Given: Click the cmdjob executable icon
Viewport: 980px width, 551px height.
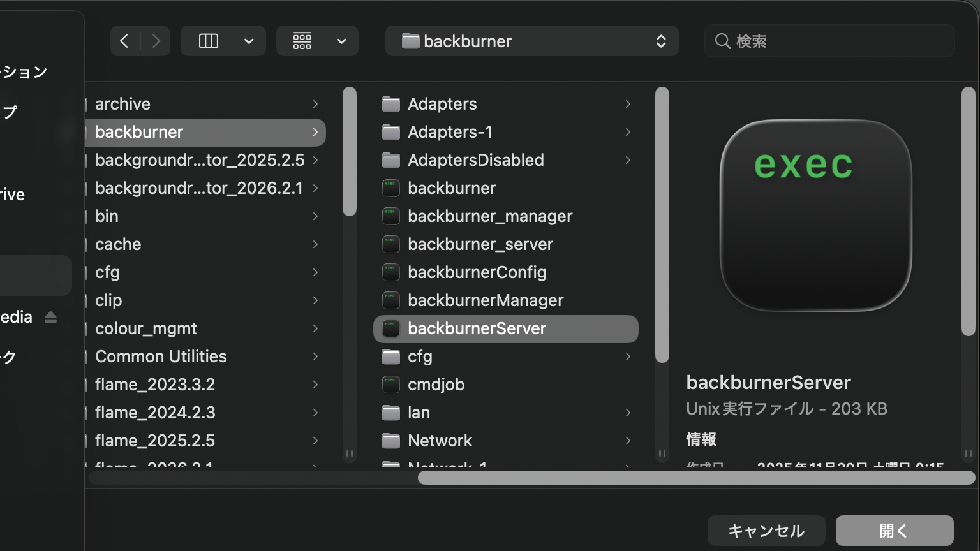Looking at the screenshot, I should (x=390, y=385).
